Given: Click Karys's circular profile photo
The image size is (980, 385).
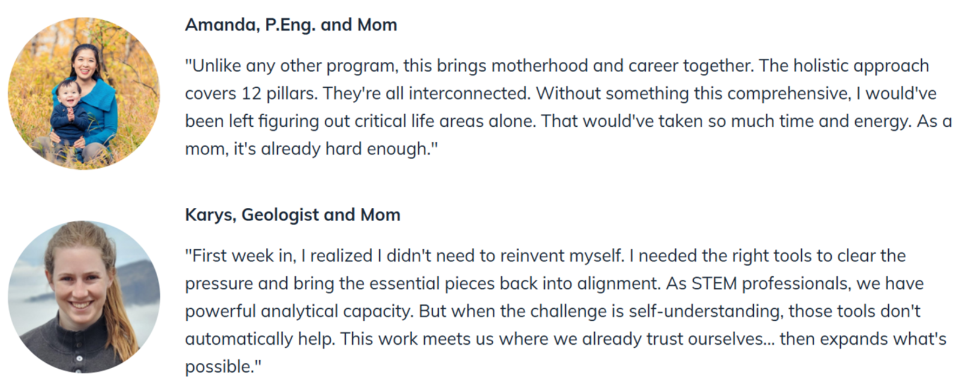Looking at the screenshot, I should coord(84,297).
